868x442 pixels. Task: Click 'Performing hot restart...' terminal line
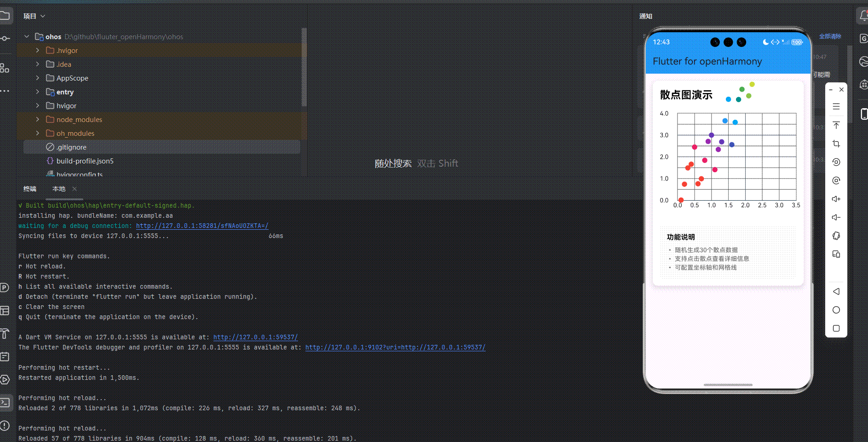[64, 367]
